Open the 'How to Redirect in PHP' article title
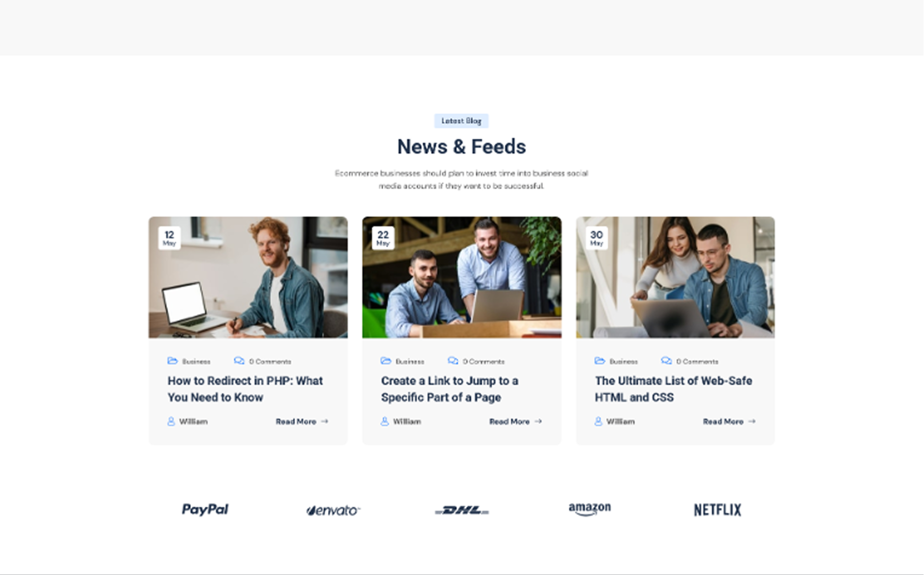The height and width of the screenshot is (575, 924). click(x=245, y=389)
